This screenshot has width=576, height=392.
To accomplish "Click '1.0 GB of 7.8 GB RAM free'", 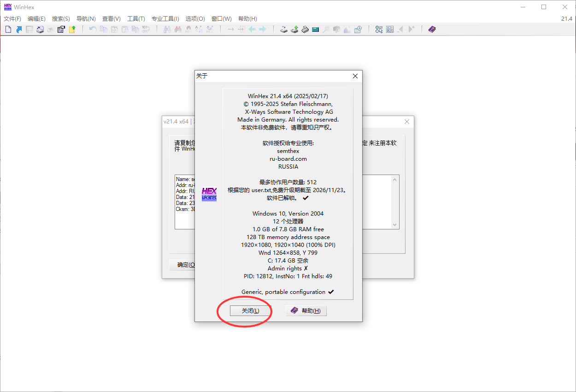I will (288, 229).
